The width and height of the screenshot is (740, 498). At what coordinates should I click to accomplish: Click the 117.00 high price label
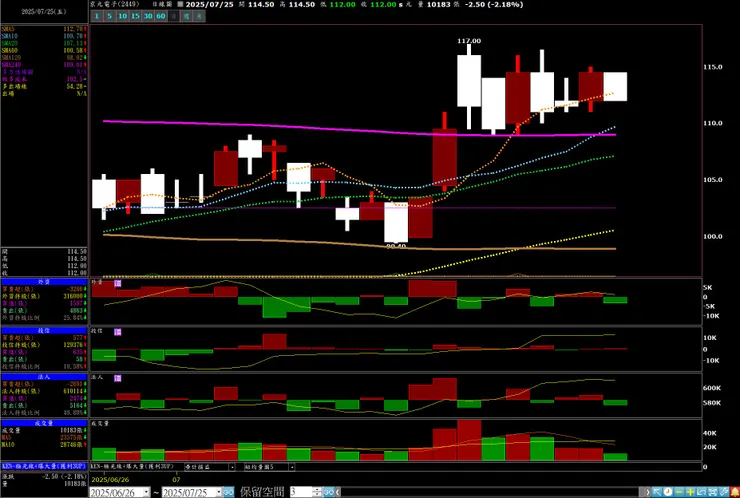click(469, 41)
